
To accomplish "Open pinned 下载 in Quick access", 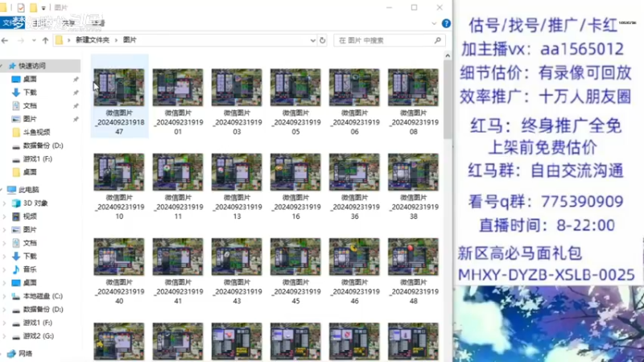I will click(30, 93).
